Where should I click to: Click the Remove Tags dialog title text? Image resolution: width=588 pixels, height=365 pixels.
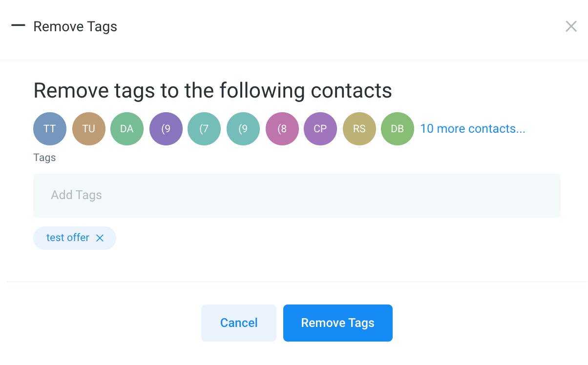click(75, 26)
